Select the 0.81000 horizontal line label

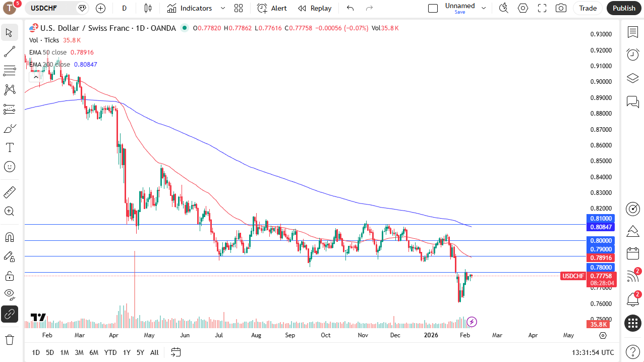coord(600,219)
